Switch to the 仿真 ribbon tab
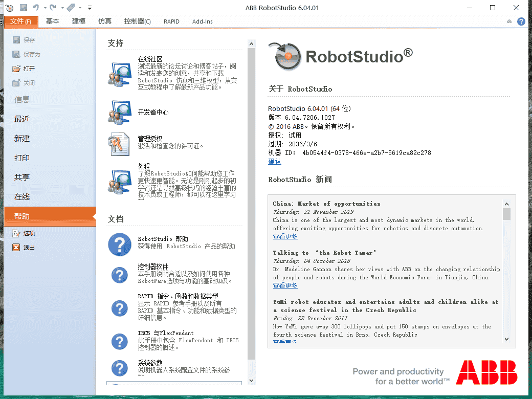This screenshot has height=399, width=532. pyautogui.click(x=104, y=21)
